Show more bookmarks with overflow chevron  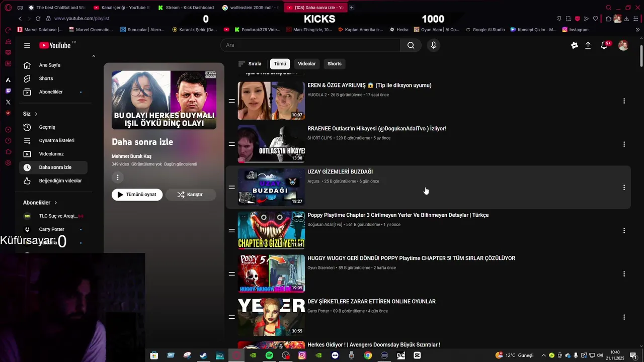(638, 30)
